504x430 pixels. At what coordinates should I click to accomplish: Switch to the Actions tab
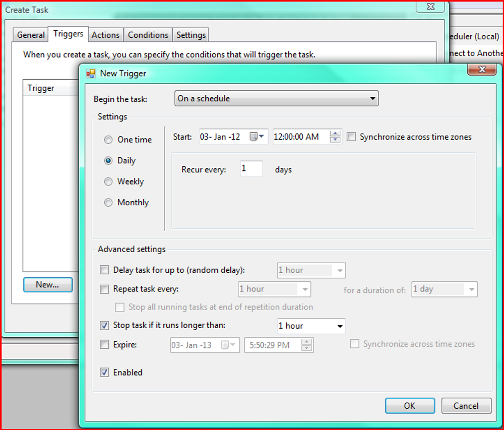click(105, 34)
